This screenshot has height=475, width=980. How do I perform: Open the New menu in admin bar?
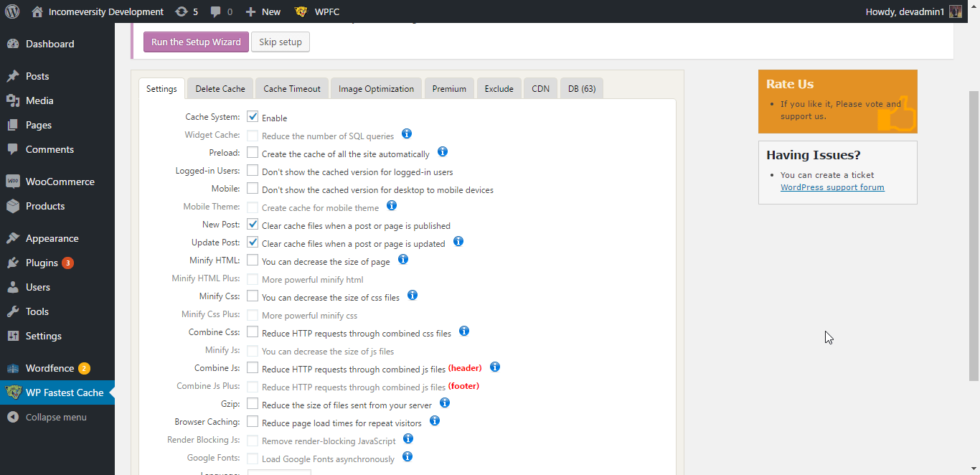(x=263, y=11)
